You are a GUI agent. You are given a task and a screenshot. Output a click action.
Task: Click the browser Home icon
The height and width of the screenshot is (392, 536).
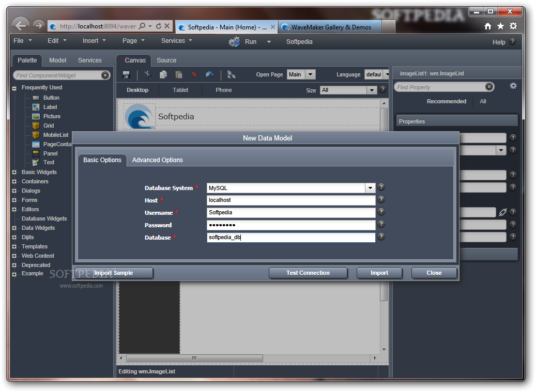(488, 26)
